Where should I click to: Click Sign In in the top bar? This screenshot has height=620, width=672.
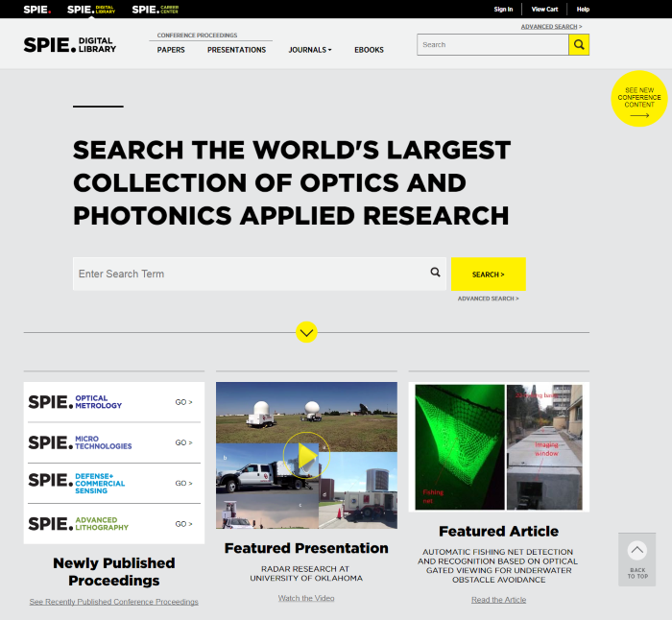pyautogui.click(x=503, y=9)
